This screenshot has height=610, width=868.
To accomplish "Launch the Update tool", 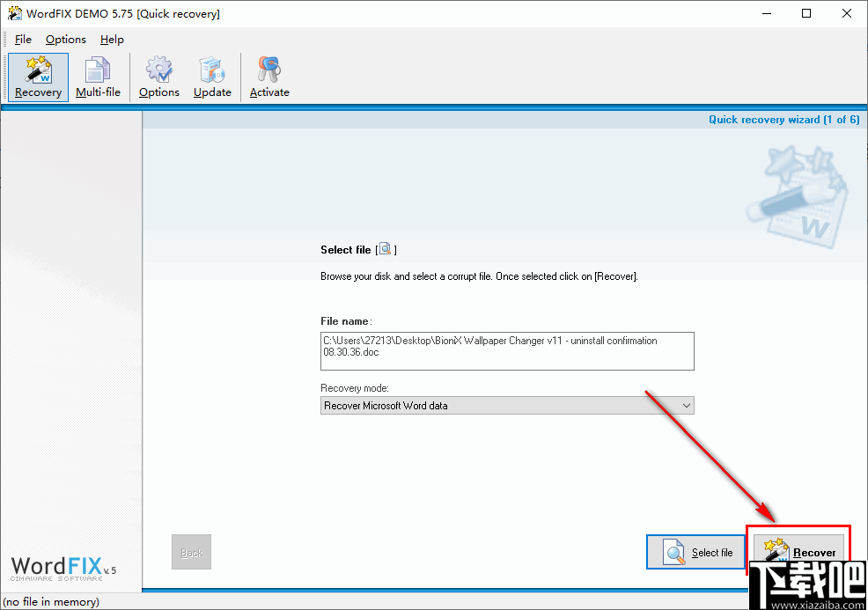I will [212, 77].
